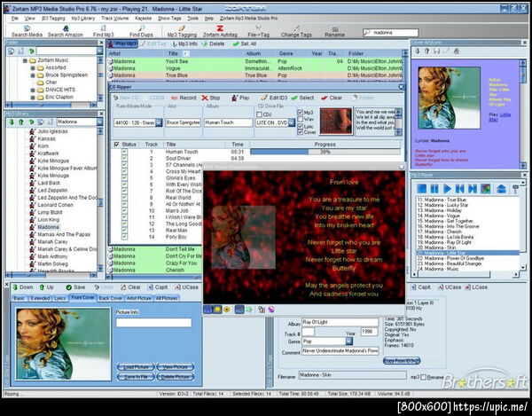Stop playback in the Mp3 Player
This screenshot has width=532, height=416.
click(422, 189)
